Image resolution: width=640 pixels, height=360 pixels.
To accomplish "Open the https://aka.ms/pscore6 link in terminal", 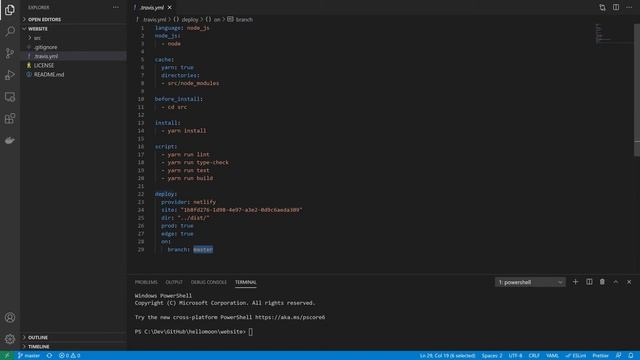I will pyautogui.click(x=290, y=317).
